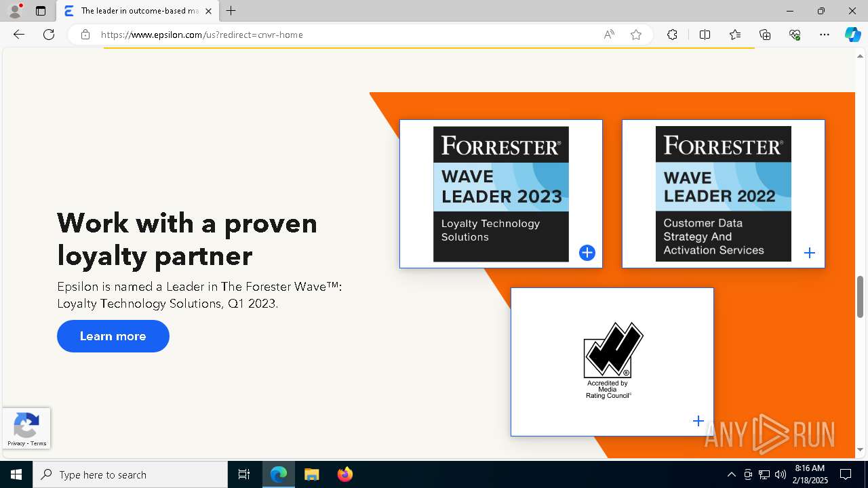Open the Media Rating Council accreditation logo
This screenshot has height=488, width=868.
click(x=612, y=361)
